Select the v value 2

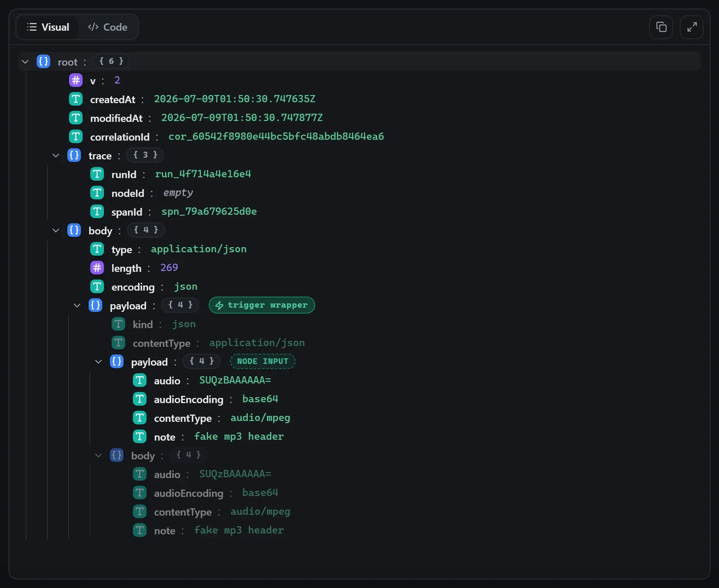click(117, 80)
